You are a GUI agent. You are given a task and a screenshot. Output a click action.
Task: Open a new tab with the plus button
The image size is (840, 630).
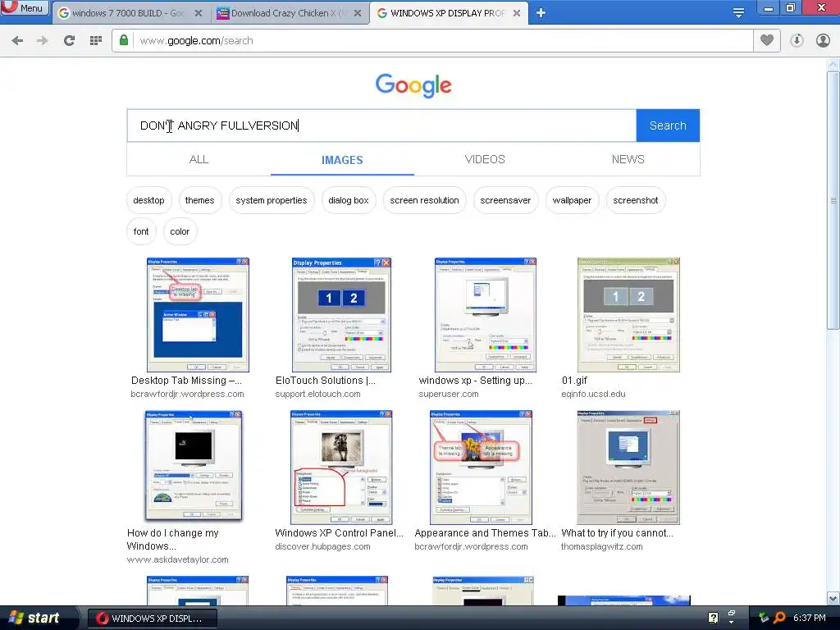point(541,13)
